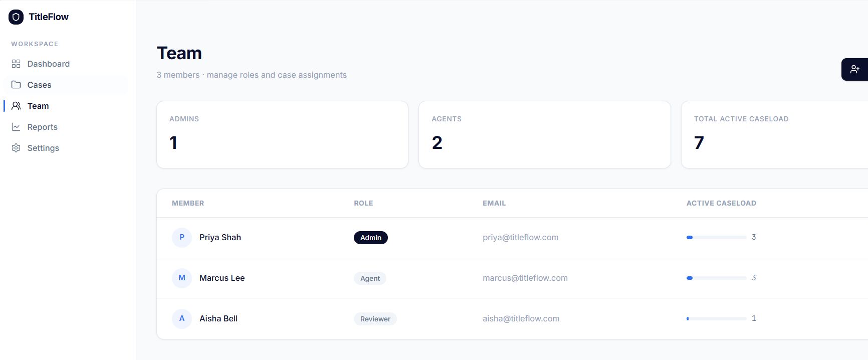Go to the Cases section
The width and height of the screenshot is (868, 360).
[x=66, y=85]
